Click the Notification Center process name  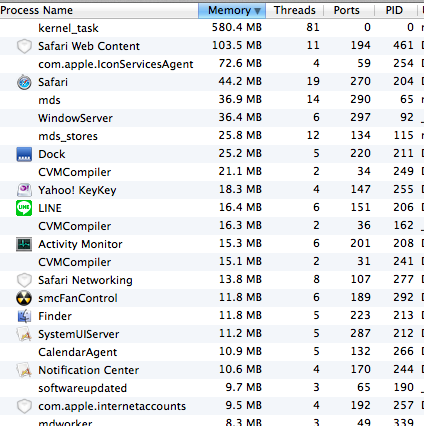89,370
